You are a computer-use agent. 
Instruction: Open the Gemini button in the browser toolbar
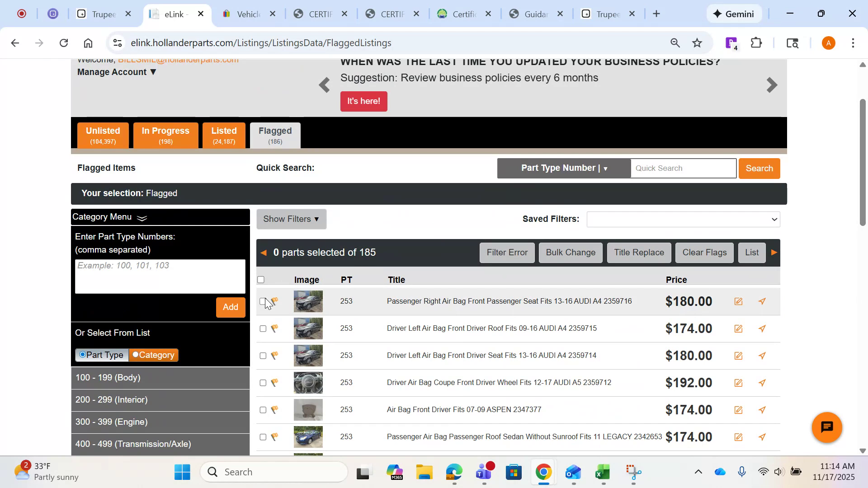(734, 14)
